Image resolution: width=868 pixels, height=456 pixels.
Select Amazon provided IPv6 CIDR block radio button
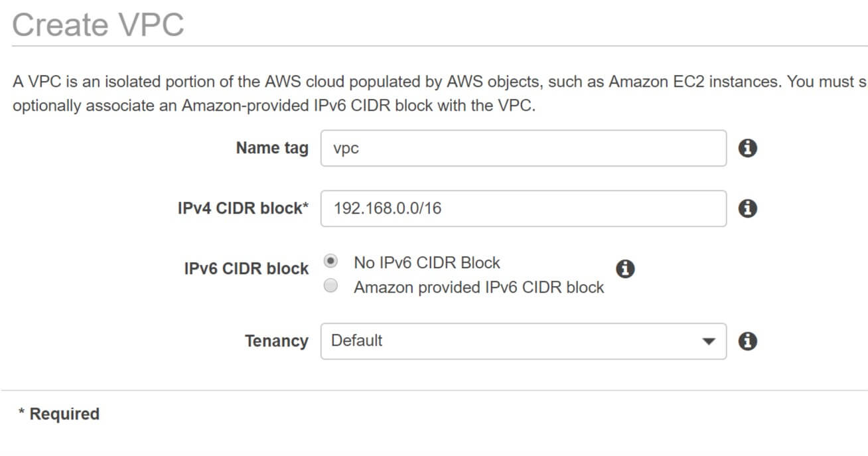pyautogui.click(x=330, y=286)
